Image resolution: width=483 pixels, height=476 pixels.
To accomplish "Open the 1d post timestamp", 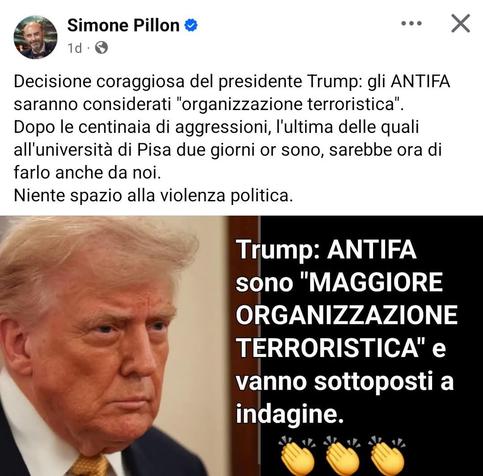I will (x=75, y=48).
